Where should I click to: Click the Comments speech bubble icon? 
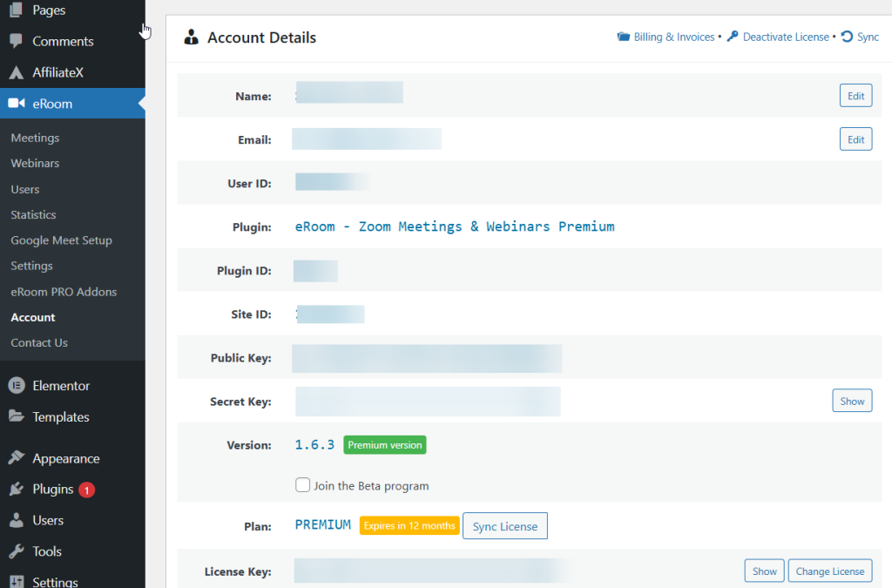[x=16, y=42]
